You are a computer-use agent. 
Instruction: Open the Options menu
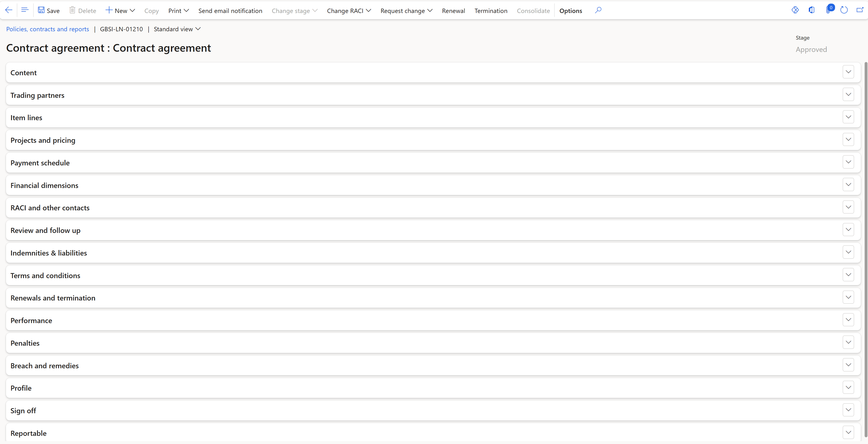click(571, 10)
